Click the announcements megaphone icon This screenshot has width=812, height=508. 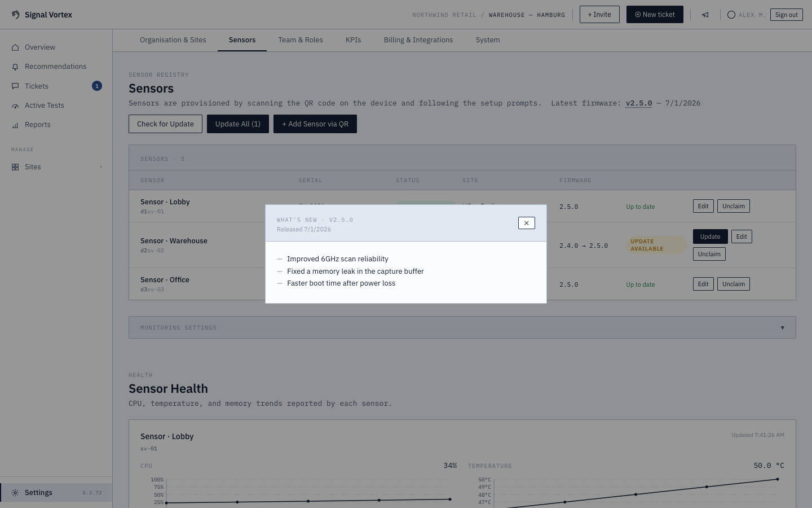pos(705,15)
